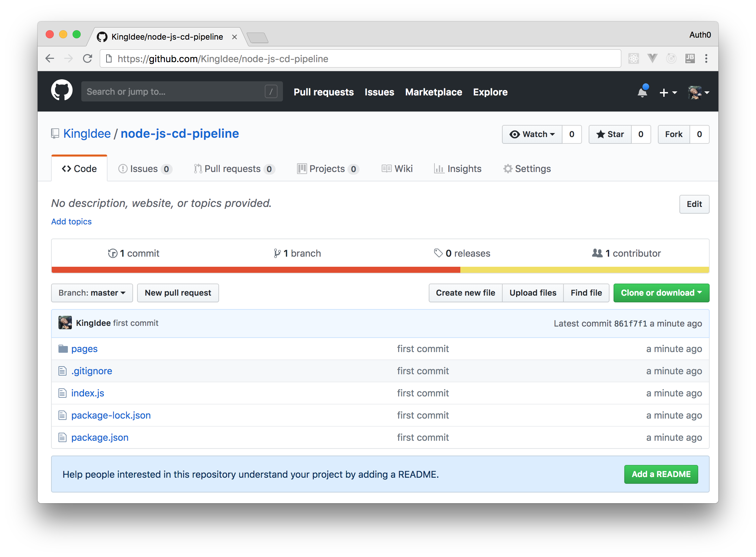Viewport: 756px width, 557px height.
Task: Click the circular extension icon beside JB
Action: tap(671, 59)
